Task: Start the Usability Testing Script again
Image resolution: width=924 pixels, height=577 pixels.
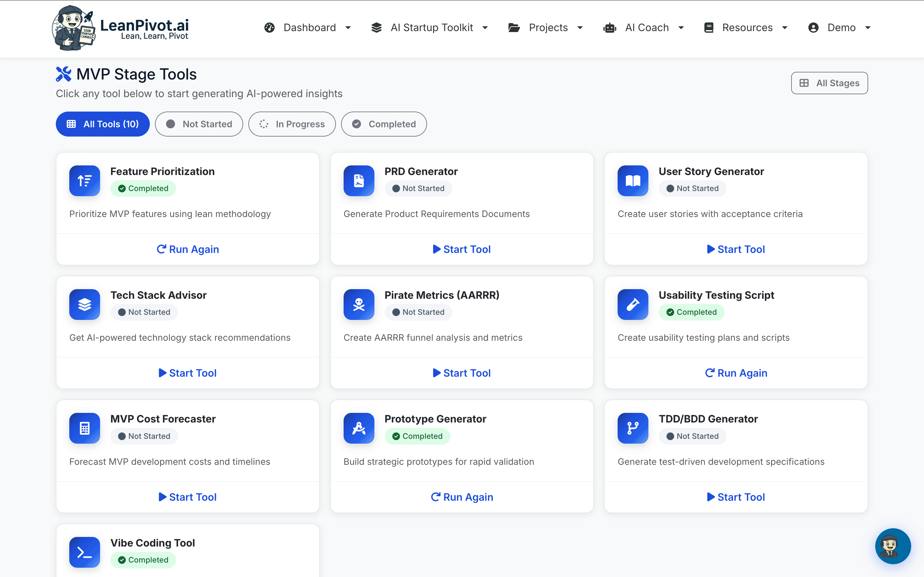Action: coord(736,373)
